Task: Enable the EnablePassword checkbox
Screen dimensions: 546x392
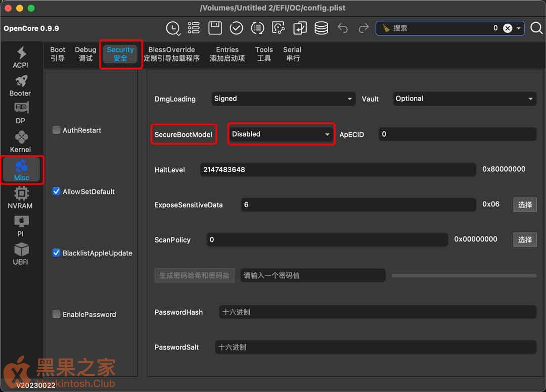Action: [x=56, y=314]
